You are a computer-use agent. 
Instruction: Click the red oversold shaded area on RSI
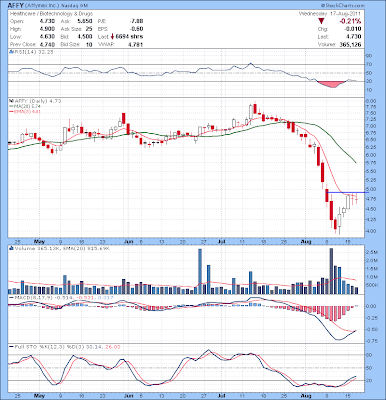[x=332, y=84]
